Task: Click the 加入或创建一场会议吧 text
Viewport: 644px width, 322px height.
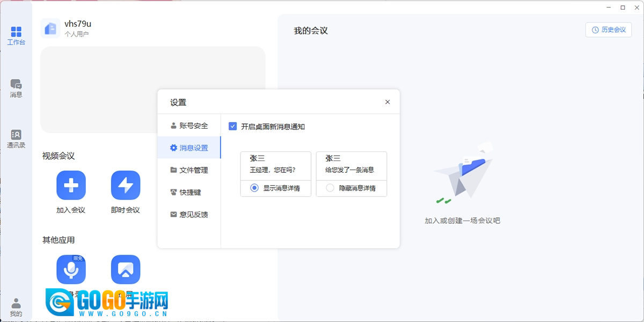Action: coord(463,221)
